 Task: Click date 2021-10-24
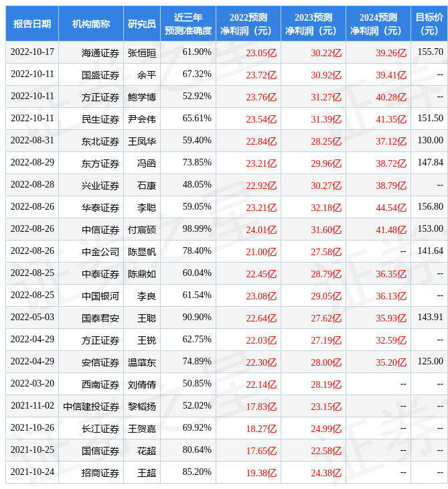tap(32, 472)
